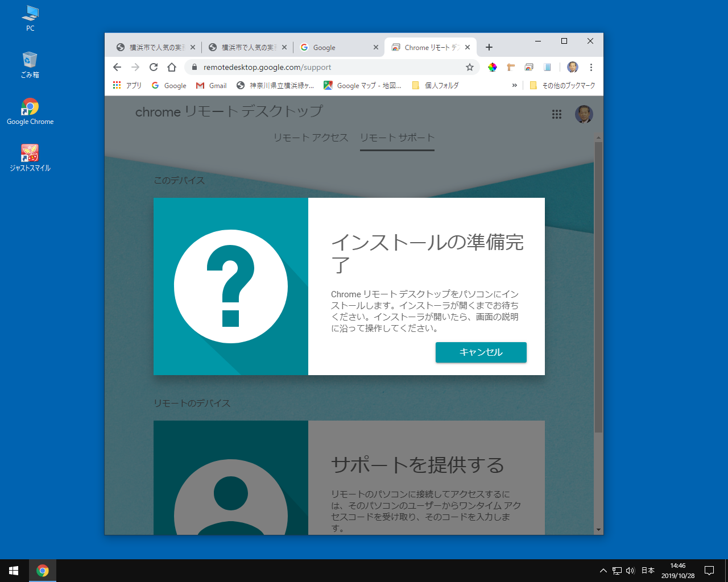
Task: Click the blue book extension icon
Action: 547,67
